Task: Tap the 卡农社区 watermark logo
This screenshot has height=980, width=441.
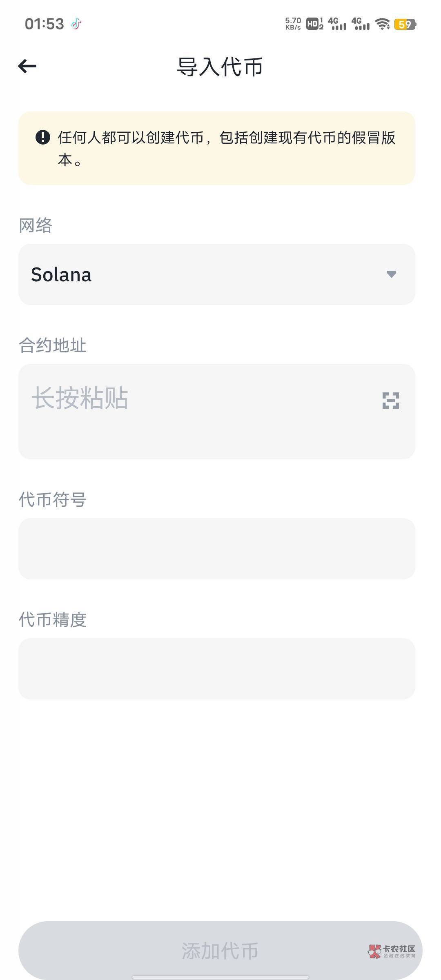Action: click(391, 951)
